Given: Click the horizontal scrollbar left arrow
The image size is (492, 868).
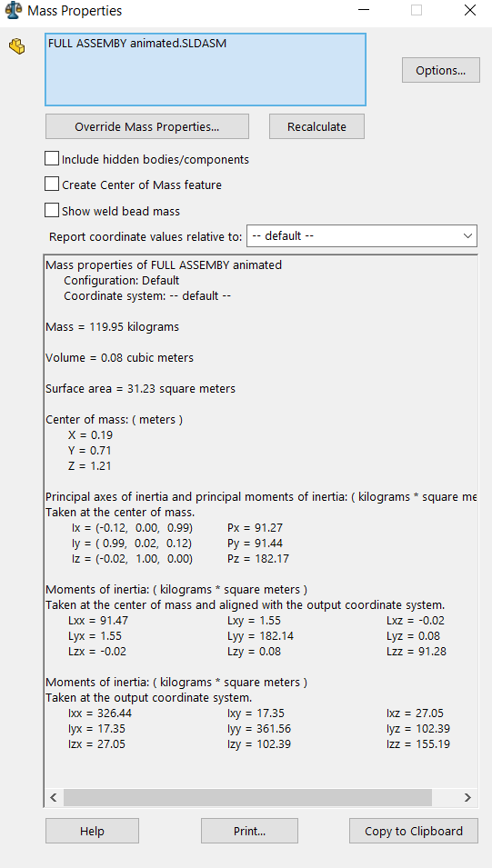Looking at the screenshot, I should point(54,798).
